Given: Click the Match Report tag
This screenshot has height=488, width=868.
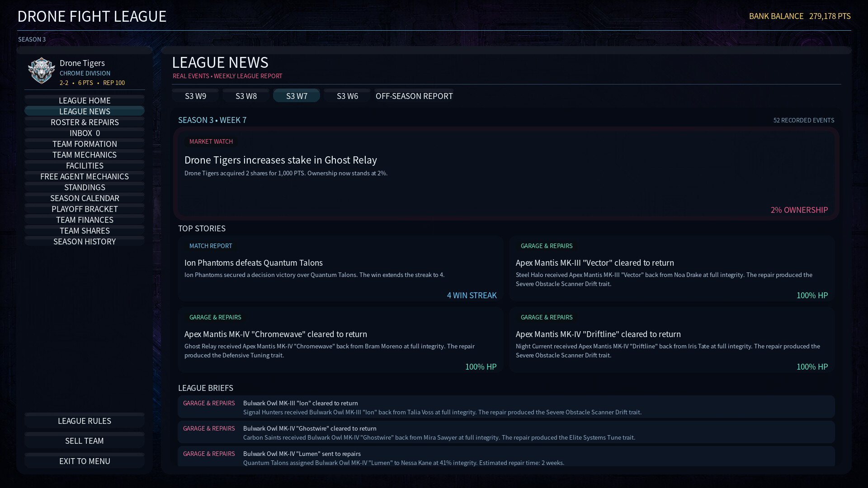Looking at the screenshot, I should pyautogui.click(x=211, y=246).
